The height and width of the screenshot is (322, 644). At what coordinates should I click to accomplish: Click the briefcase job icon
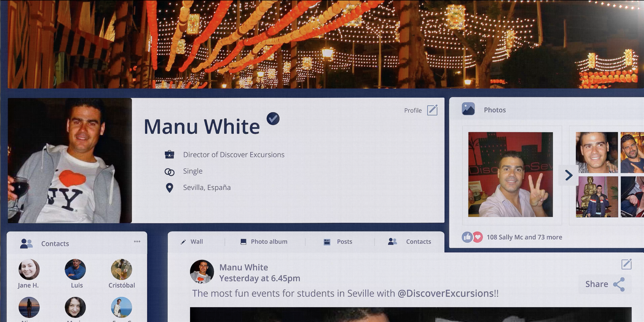(x=169, y=154)
